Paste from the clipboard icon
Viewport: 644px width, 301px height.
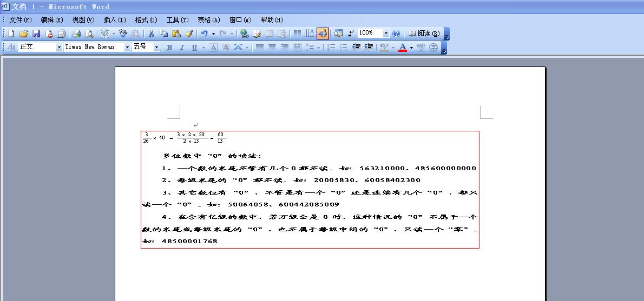pyautogui.click(x=176, y=34)
